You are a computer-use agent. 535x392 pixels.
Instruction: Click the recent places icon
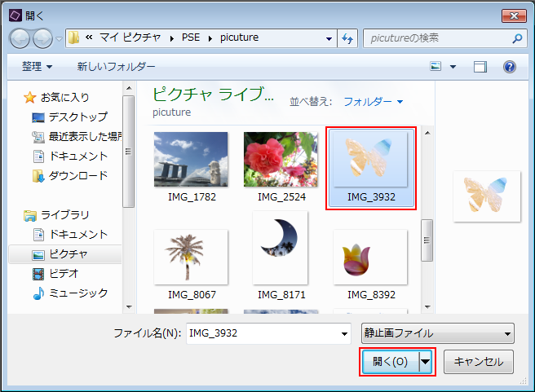pyautogui.click(x=38, y=137)
